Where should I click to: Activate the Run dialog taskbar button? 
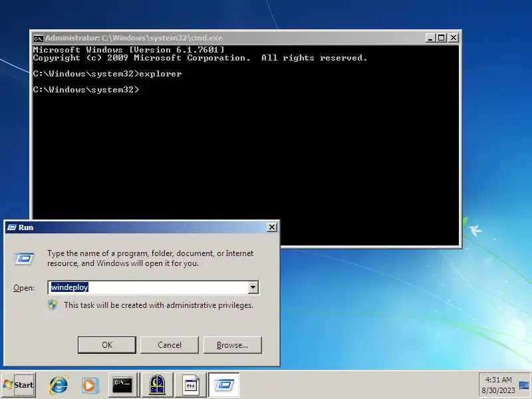tap(223, 385)
